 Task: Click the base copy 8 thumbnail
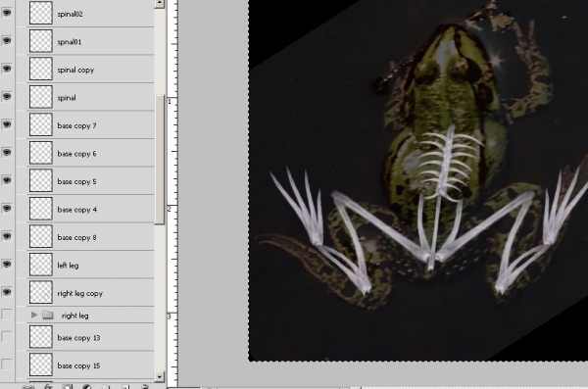[x=40, y=236]
